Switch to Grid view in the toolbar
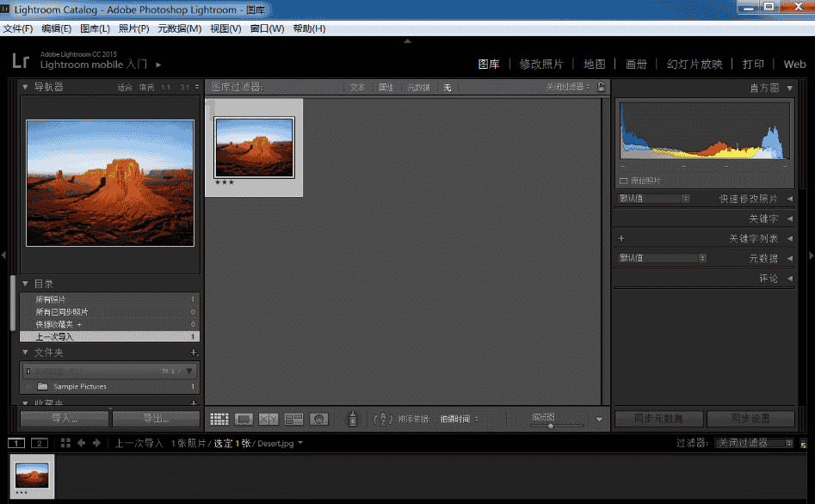This screenshot has width=815, height=504. click(219, 419)
